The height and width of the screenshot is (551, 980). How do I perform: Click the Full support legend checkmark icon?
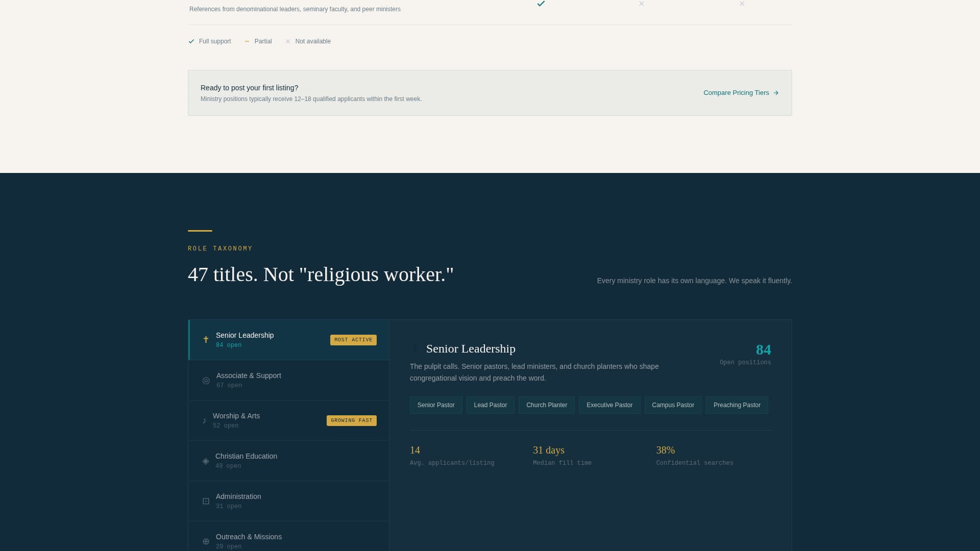(x=191, y=41)
